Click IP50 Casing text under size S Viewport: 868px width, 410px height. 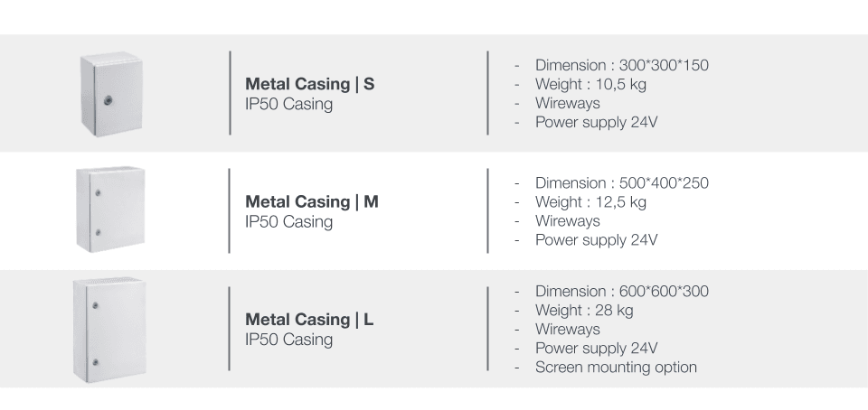pyautogui.click(x=289, y=105)
